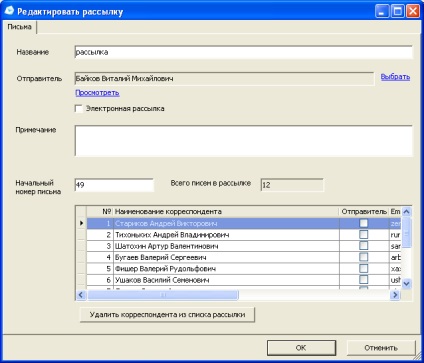Enable the Электронная рассылка checkbox
The width and height of the screenshot is (424, 363).
(79, 109)
